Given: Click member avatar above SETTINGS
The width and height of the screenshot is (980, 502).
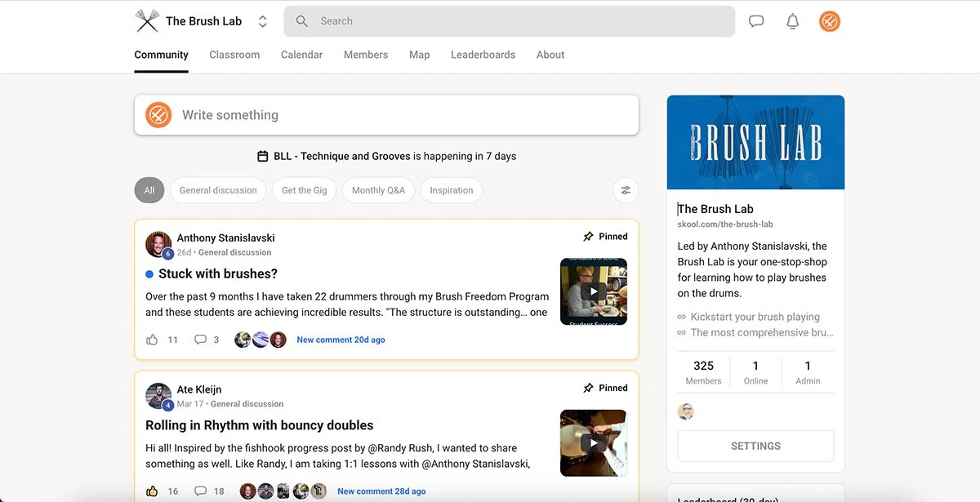Looking at the screenshot, I should pos(686,411).
